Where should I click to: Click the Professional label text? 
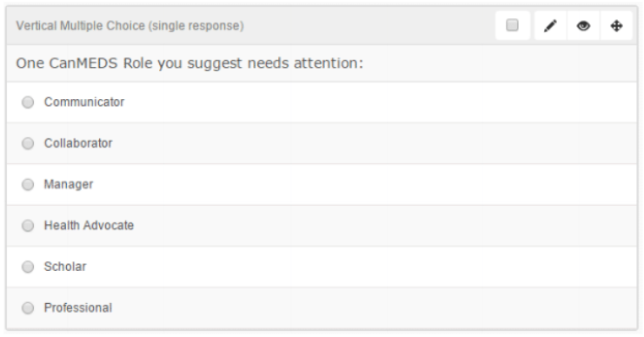78,307
